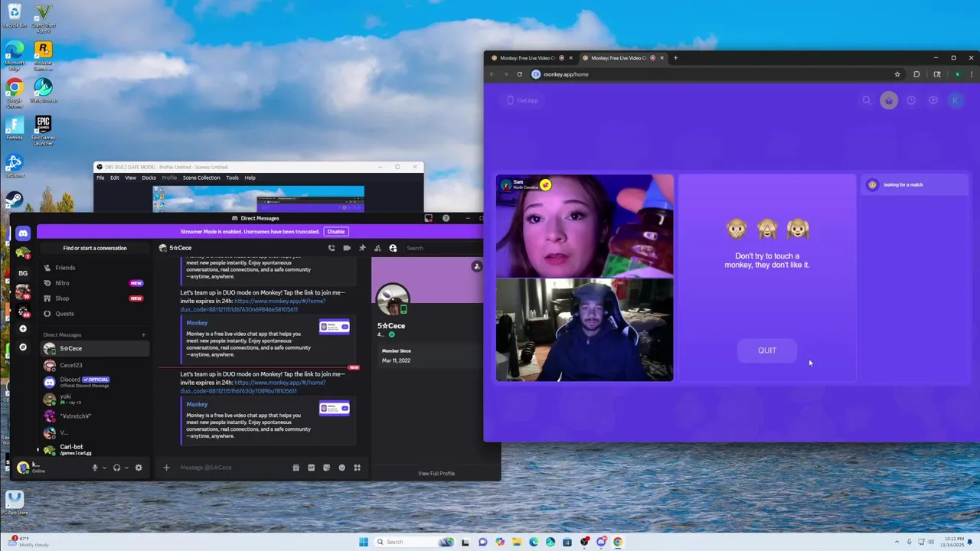Open attachment plus button in message box
This screenshot has height=551, width=980.
coord(166,468)
